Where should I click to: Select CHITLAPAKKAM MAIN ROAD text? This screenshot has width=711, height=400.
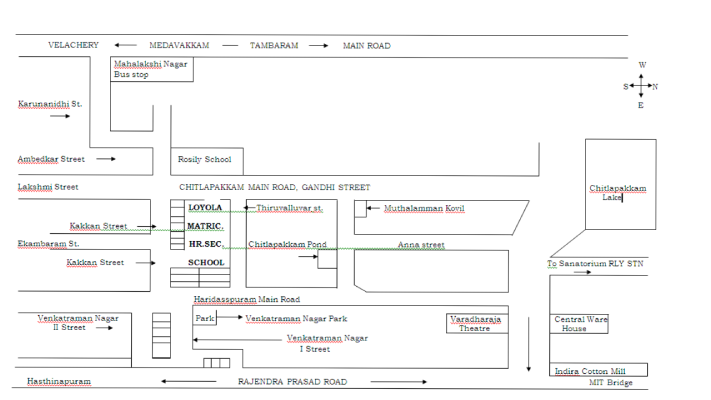click(238, 187)
